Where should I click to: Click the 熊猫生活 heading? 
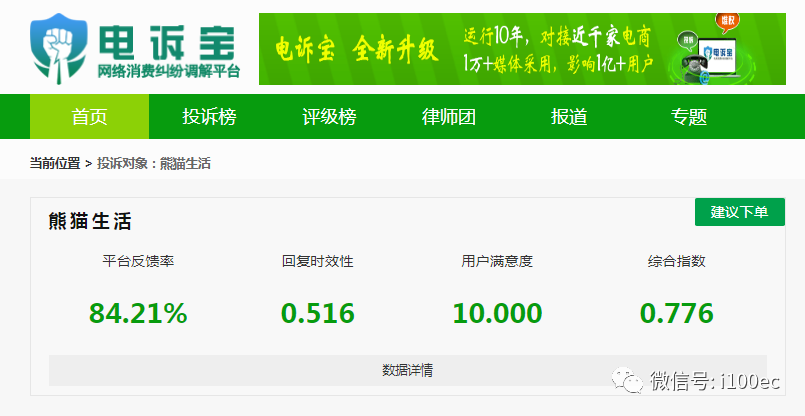pyautogui.click(x=90, y=221)
